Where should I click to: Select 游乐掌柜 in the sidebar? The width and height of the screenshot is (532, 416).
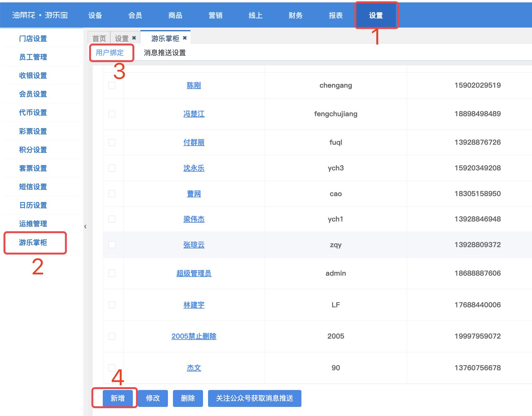33,242
